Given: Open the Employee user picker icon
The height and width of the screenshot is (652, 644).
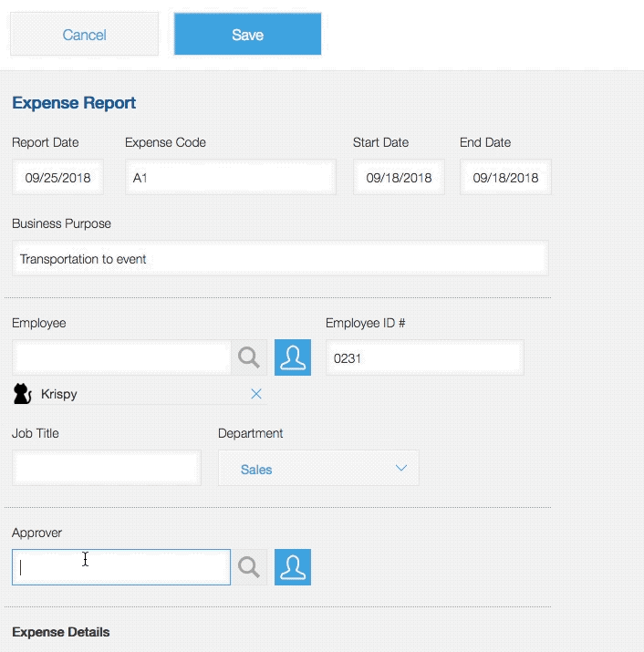Looking at the screenshot, I should click(293, 357).
